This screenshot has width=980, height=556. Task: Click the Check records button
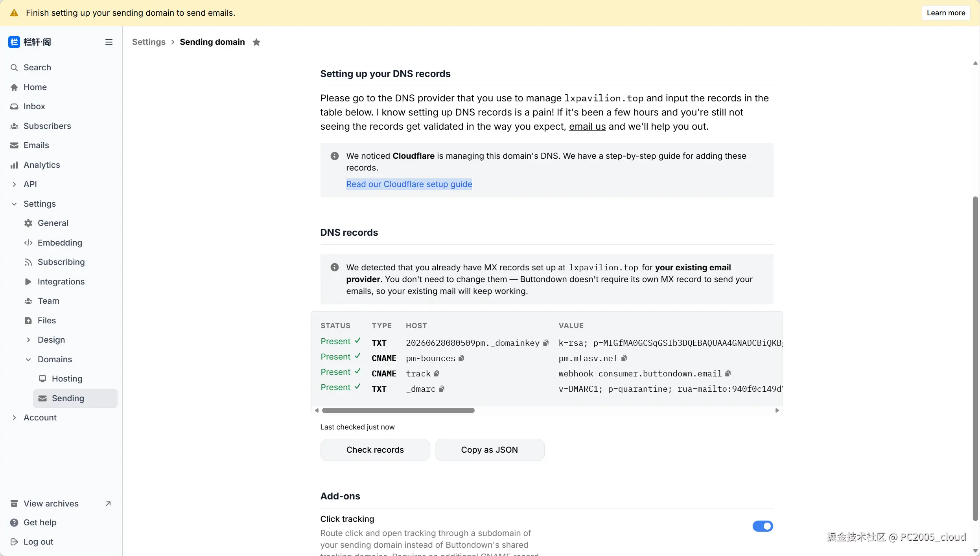click(x=375, y=450)
